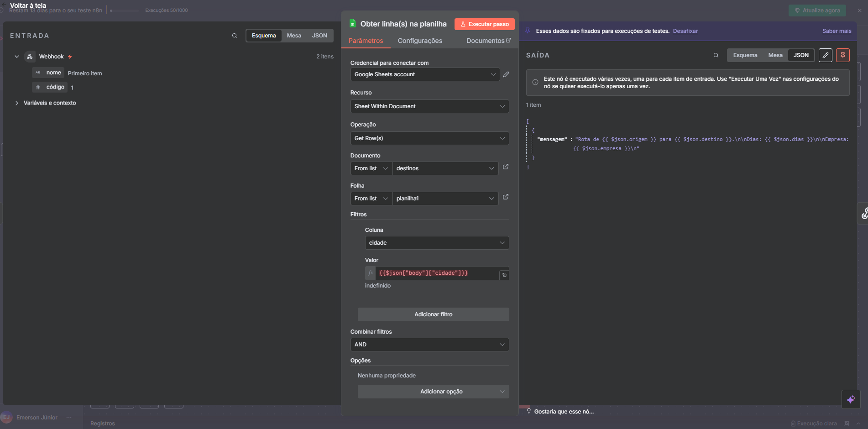
Task: Click the fx expression icon in Valor
Action: 371,273
